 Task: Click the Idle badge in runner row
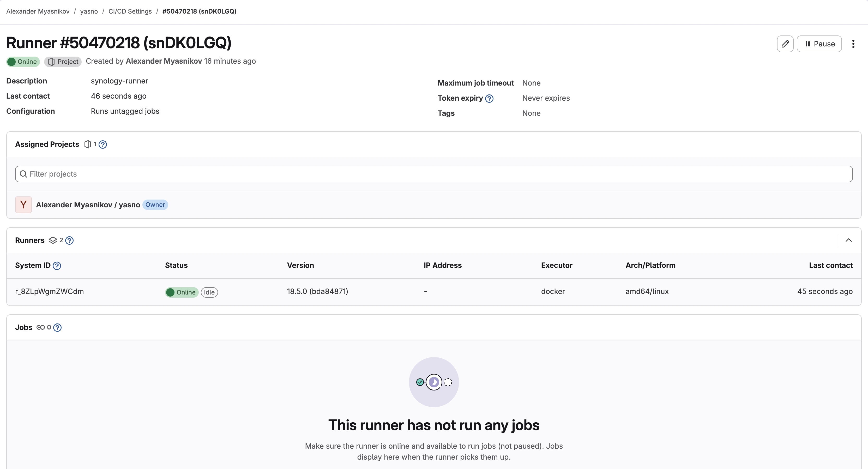[209, 292]
